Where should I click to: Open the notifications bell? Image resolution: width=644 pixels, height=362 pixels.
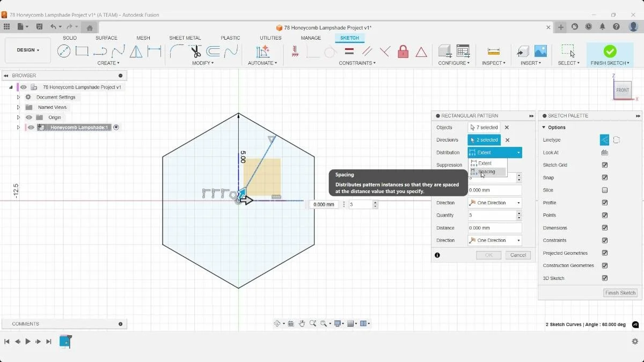603,27
